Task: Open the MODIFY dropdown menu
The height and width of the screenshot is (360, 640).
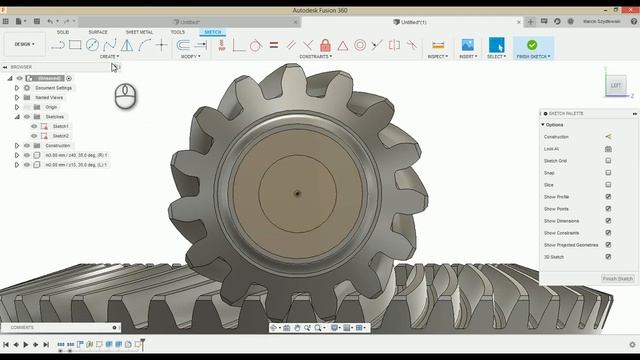Action: [x=191, y=56]
